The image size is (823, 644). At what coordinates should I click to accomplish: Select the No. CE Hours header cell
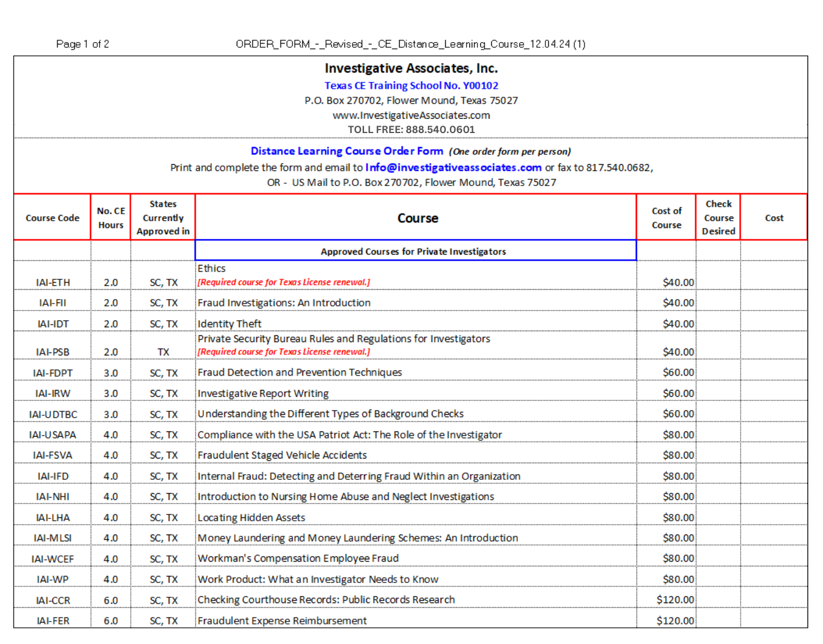(x=111, y=217)
